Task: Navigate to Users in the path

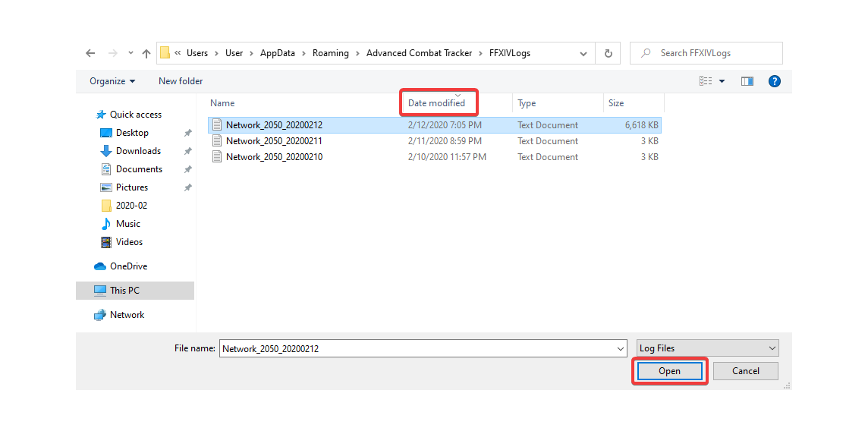Action: [x=197, y=53]
